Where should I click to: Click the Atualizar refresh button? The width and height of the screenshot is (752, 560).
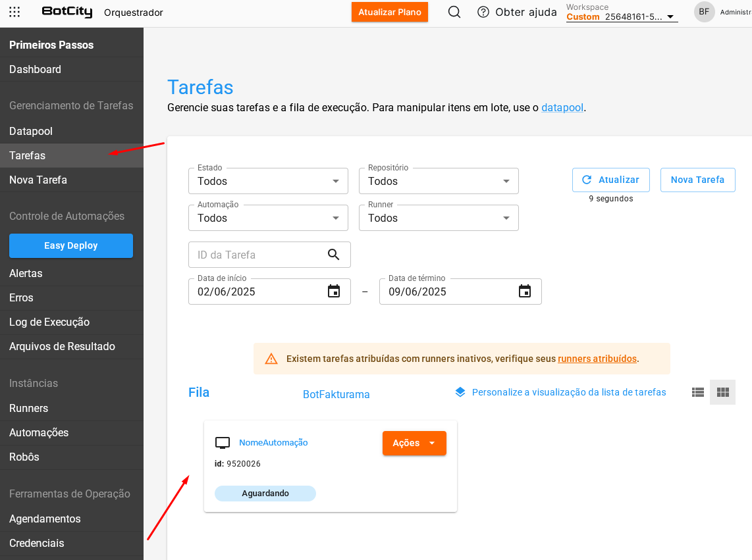[611, 180]
